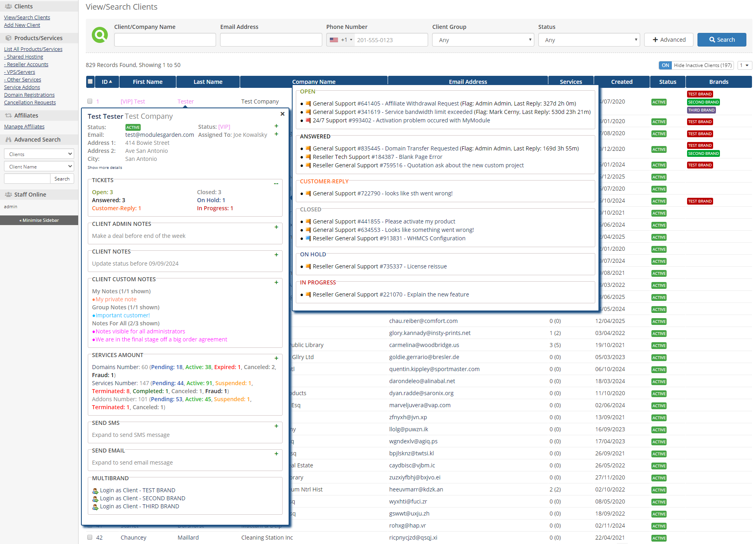Click flag icon of ticket #913831
The height and width of the screenshot is (544, 756).
[308, 238]
